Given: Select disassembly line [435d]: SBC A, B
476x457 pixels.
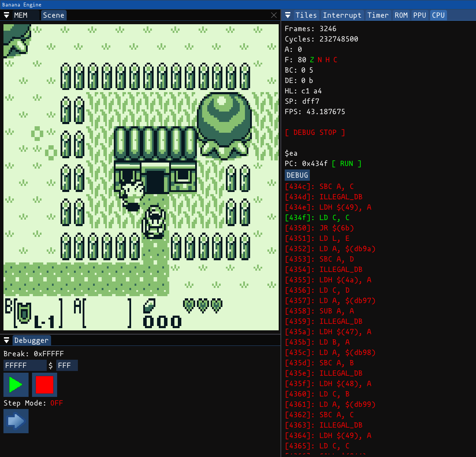Looking at the screenshot, I should (x=319, y=363).
